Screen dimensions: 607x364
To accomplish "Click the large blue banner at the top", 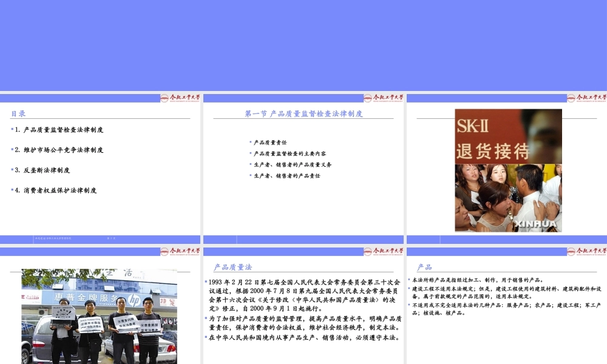I will pyautogui.click(x=303, y=45).
